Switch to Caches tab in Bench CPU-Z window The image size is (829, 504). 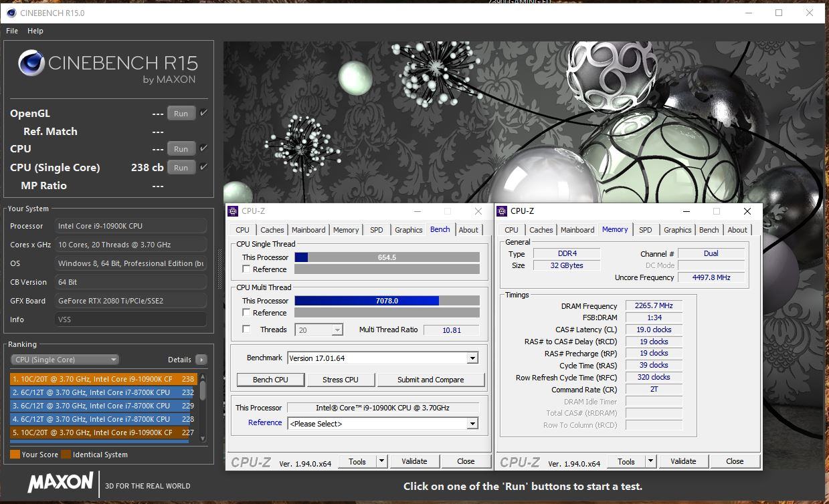pyautogui.click(x=272, y=230)
